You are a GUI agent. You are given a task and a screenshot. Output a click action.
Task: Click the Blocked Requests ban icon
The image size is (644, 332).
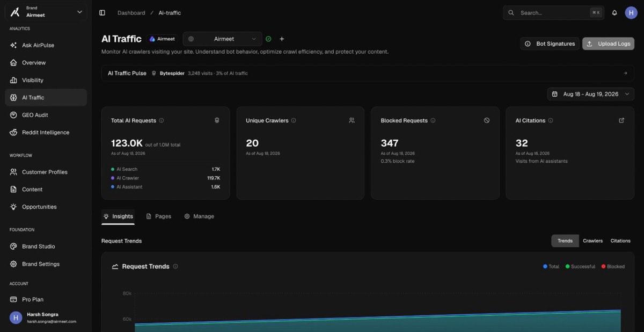[487, 120]
